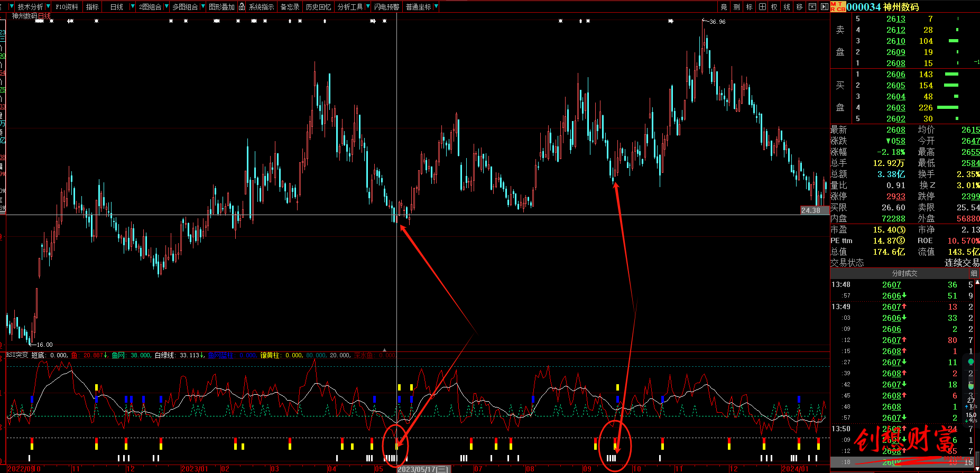
Task: Click the 镶黄柱 indicator label
Action: [281, 355]
